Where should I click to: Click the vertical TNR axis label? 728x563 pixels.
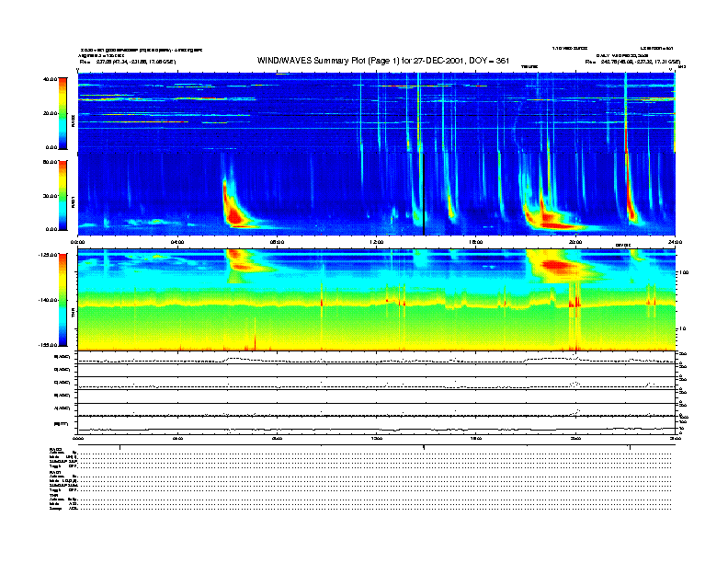point(73,314)
